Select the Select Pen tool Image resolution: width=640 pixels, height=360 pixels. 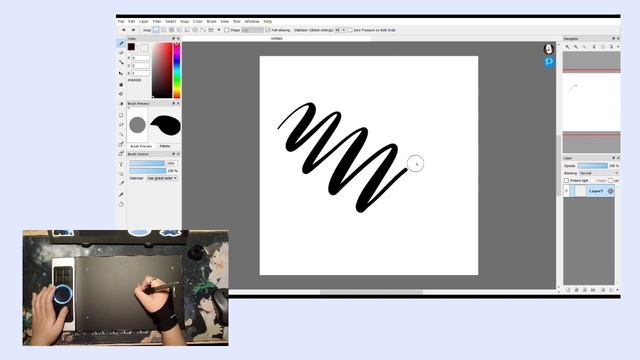click(121, 144)
